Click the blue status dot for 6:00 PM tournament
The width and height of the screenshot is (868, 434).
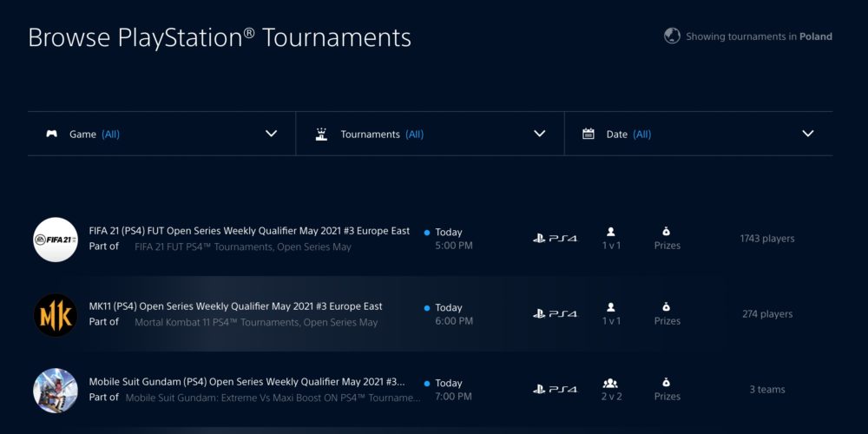(427, 308)
